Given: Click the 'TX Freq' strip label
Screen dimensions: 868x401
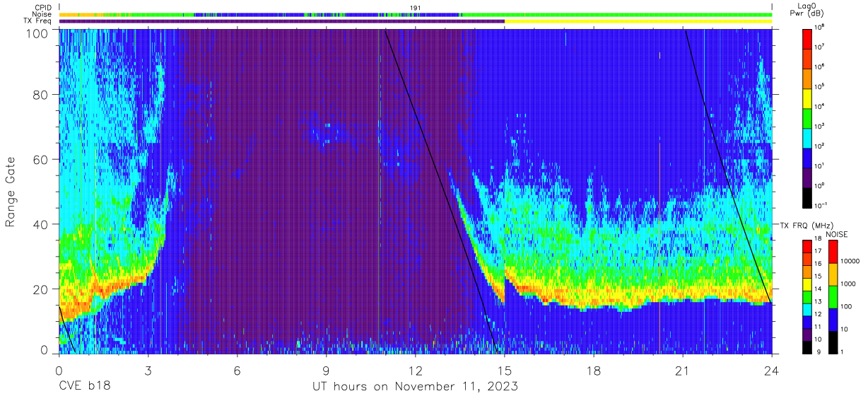Looking at the screenshot, I should (x=37, y=21).
